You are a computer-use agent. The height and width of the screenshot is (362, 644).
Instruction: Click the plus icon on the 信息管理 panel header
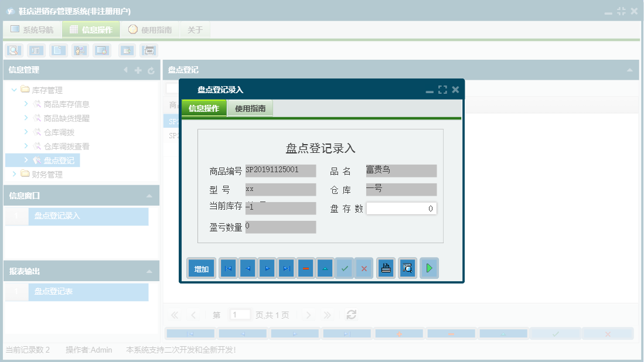pos(137,70)
